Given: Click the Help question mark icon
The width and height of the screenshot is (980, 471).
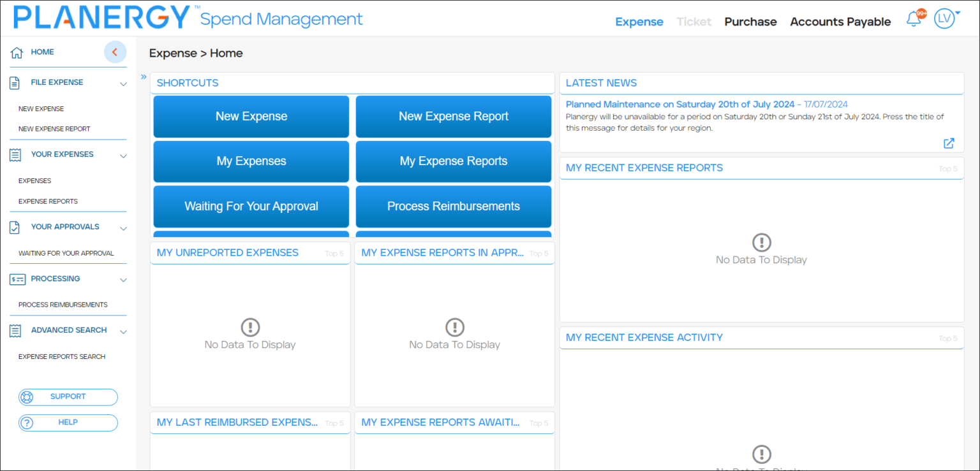Looking at the screenshot, I should point(27,422).
